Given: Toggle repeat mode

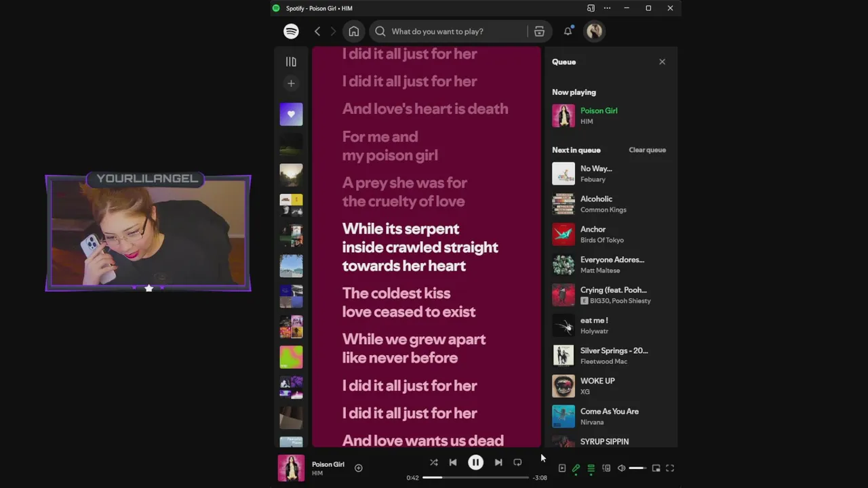Looking at the screenshot, I should pos(517,462).
